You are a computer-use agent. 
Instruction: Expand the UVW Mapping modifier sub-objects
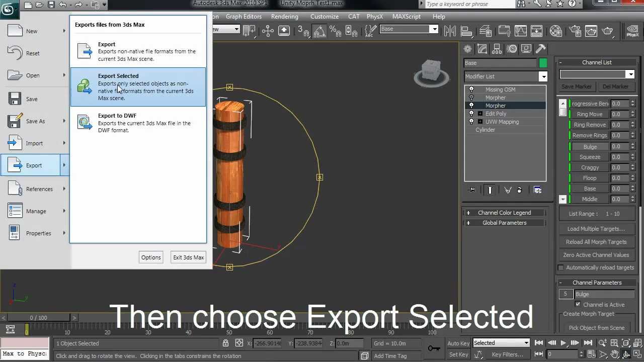coord(480,122)
